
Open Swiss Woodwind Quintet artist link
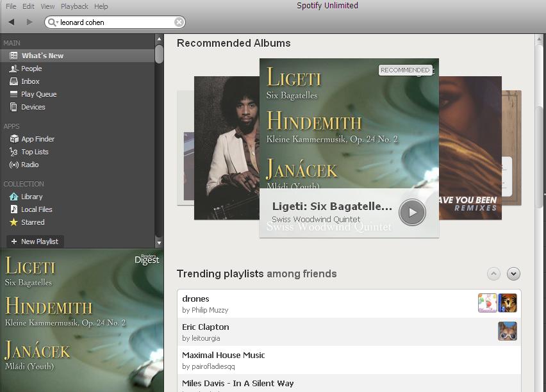coord(316,219)
